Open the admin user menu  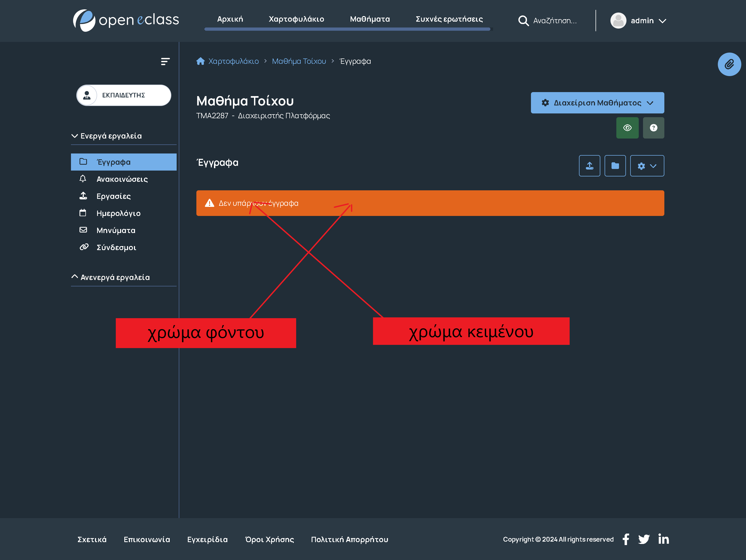(x=638, y=21)
